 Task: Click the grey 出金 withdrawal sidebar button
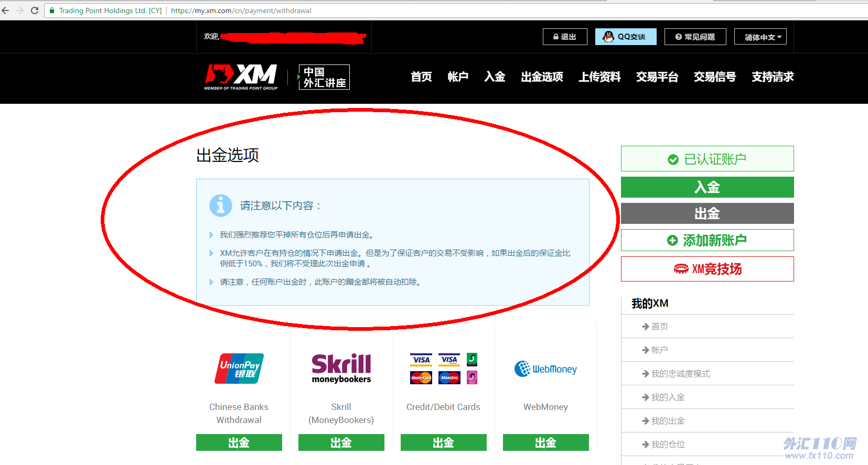point(708,213)
